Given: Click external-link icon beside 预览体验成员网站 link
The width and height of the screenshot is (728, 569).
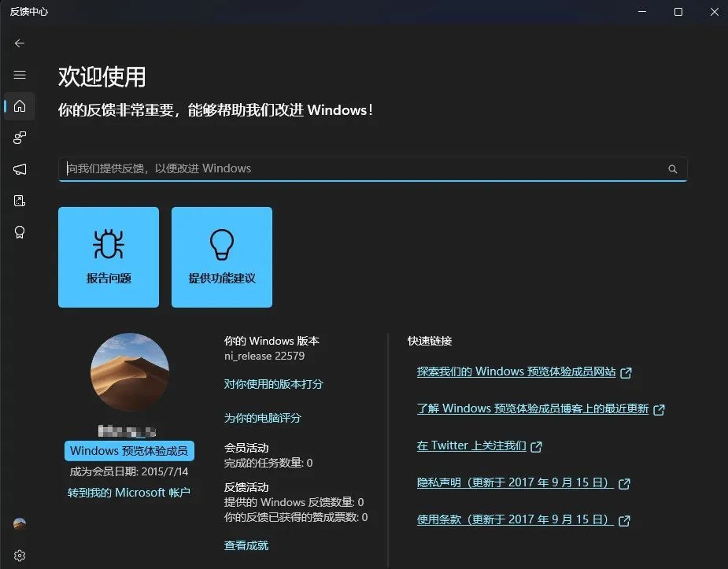Looking at the screenshot, I should tap(626, 373).
